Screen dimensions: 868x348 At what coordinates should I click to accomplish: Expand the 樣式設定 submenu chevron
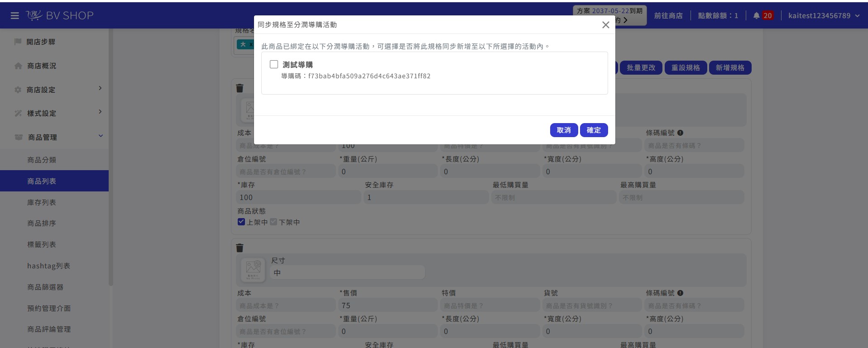point(100,112)
